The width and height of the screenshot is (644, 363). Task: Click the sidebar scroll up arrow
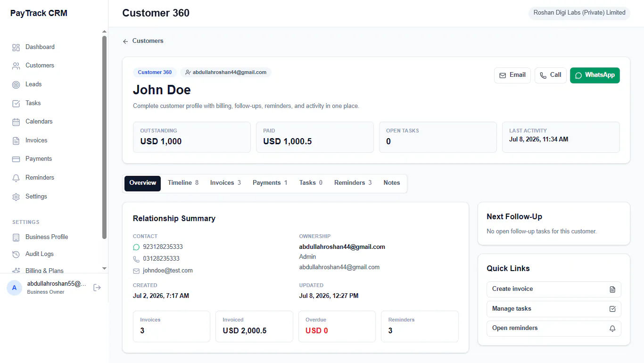click(104, 32)
